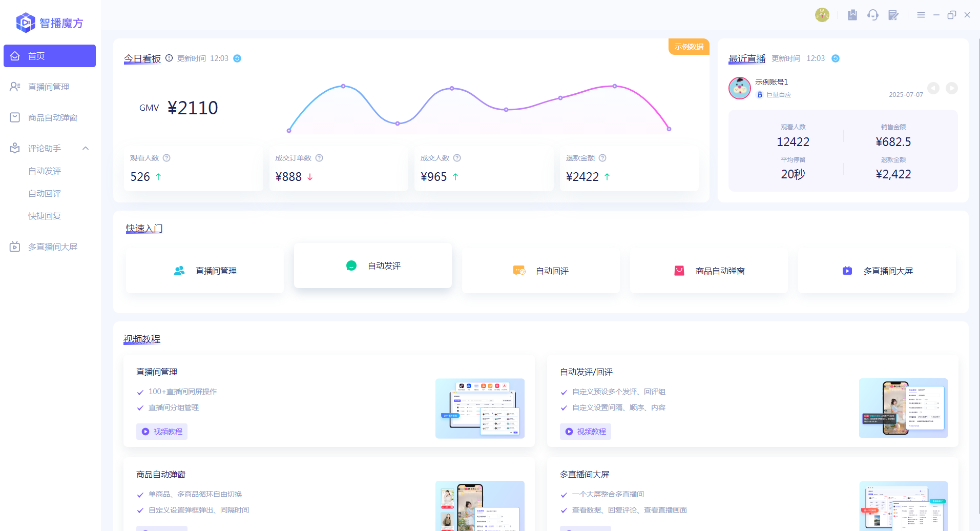
Task: Click 100+直播间同屏操作 feature text
Action: pos(183,392)
